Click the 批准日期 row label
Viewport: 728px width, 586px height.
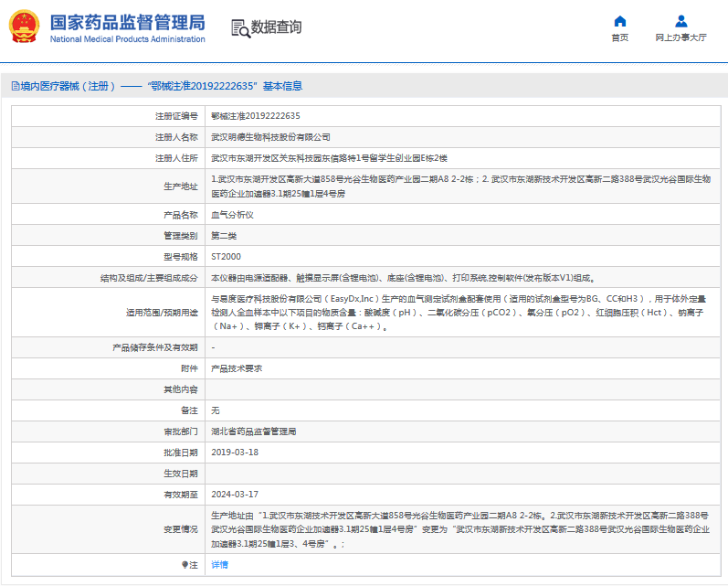pos(181,453)
